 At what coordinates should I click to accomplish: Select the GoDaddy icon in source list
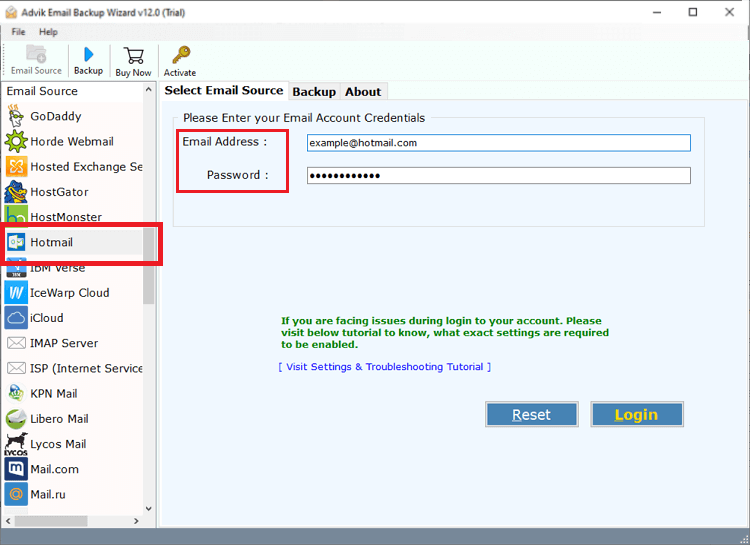coord(15,116)
